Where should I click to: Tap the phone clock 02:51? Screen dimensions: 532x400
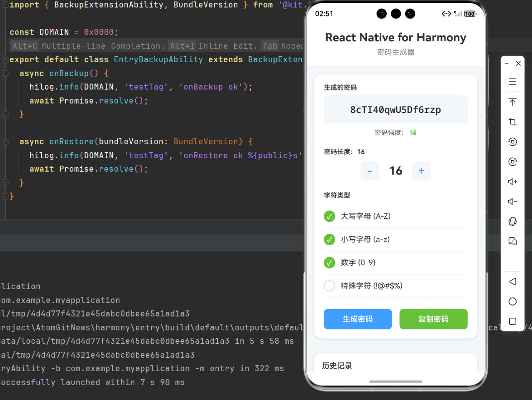[x=324, y=13]
